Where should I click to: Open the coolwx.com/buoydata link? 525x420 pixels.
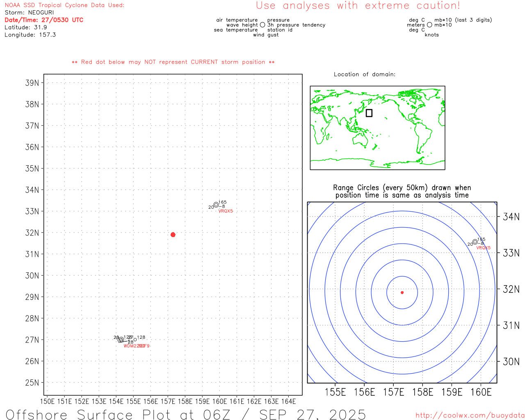pyautogui.click(x=470, y=415)
